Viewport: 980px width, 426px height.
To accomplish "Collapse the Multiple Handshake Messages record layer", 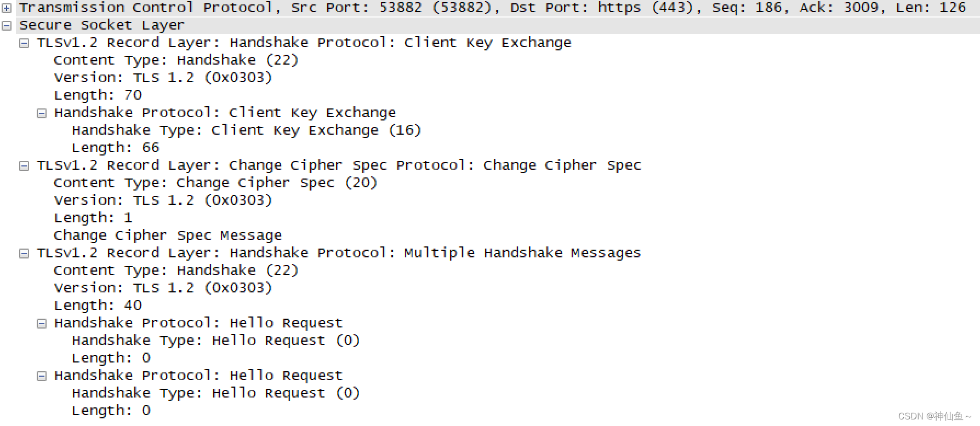I will click(x=24, y=253).
